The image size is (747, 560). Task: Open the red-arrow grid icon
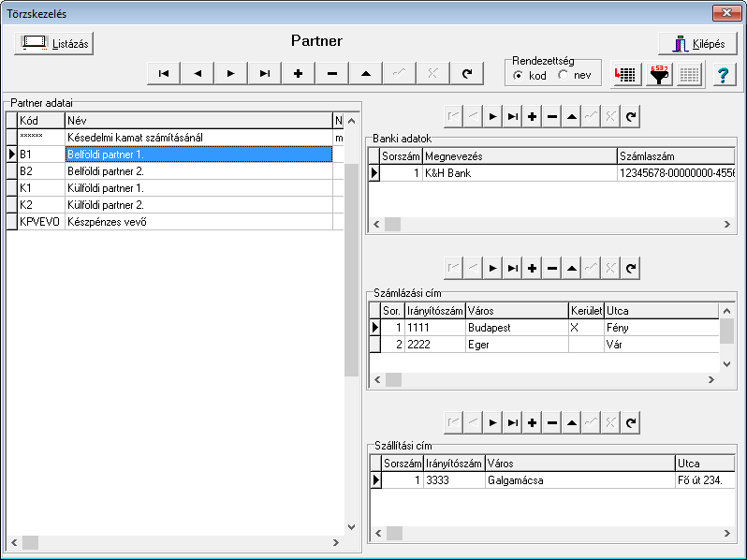(x=625, y=74)
